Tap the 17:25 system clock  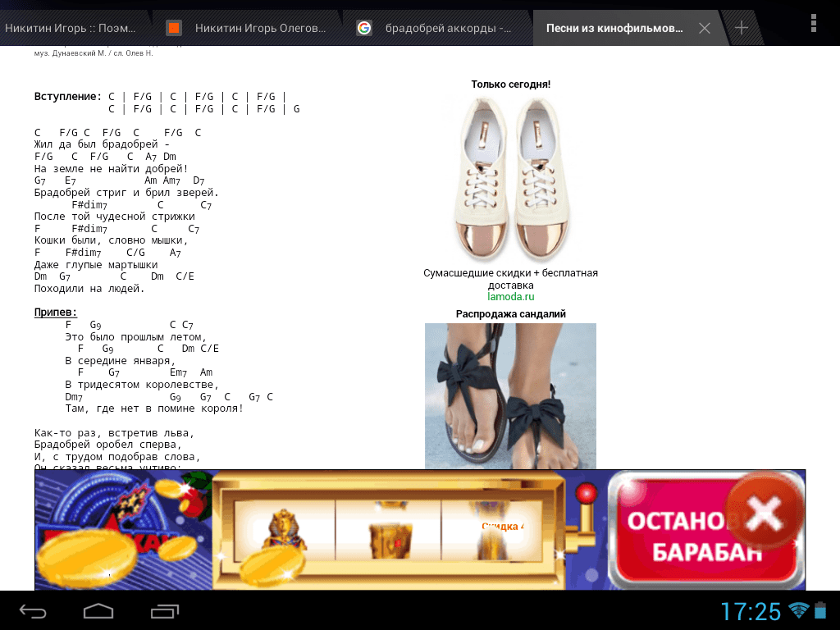point(751,611)
